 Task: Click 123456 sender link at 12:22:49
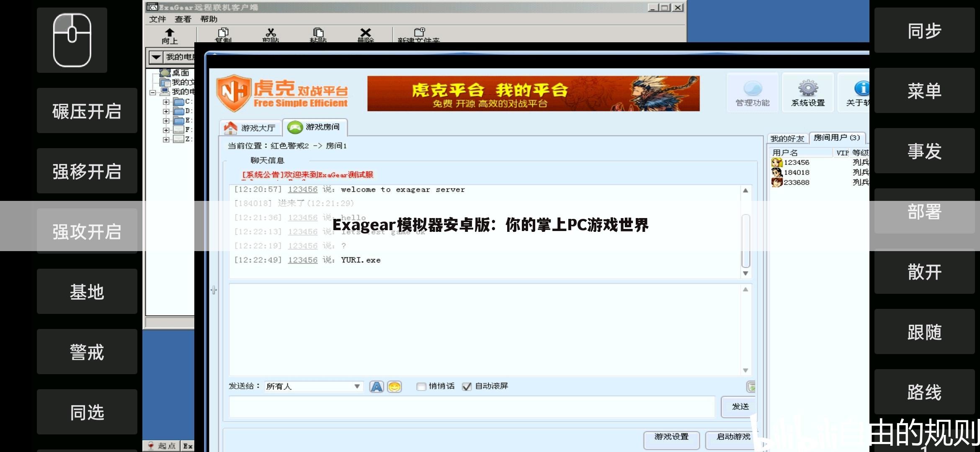pos(303,260)
